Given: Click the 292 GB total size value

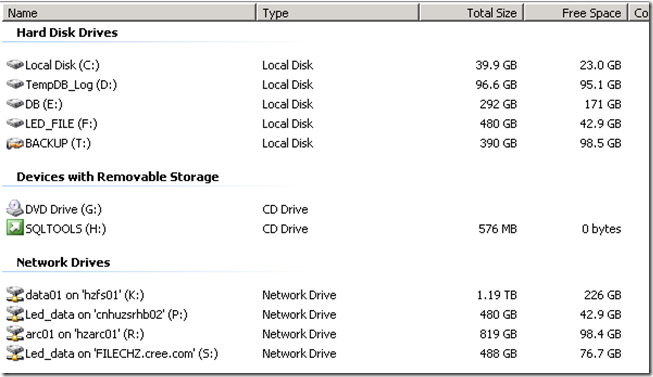Looking at the screenshot, I should click(x=498, y=104).
